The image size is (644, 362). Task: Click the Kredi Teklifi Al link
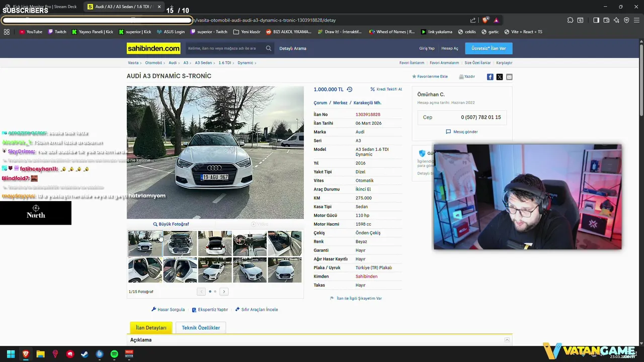[x=386, y=89]
